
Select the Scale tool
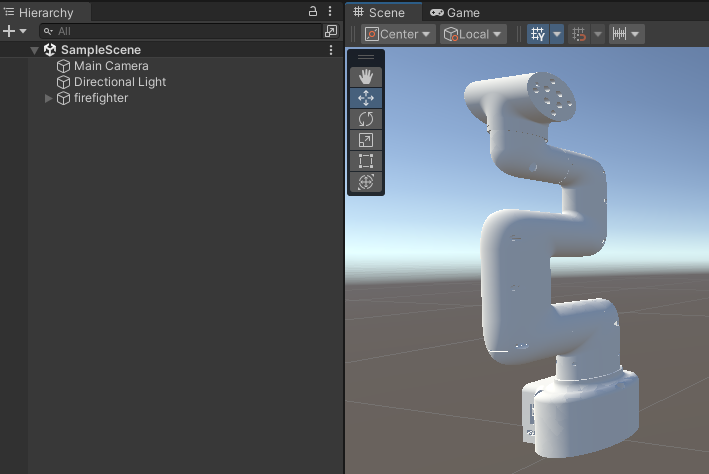tap(366, 140)
